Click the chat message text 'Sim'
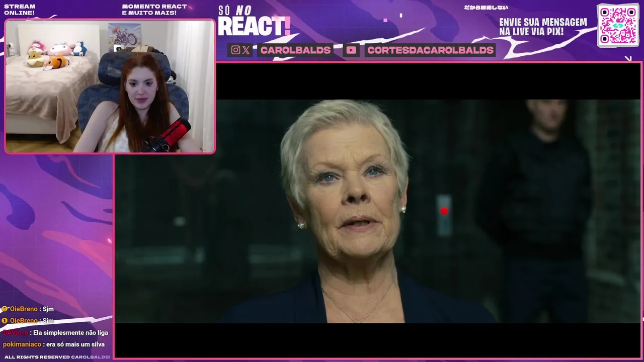Viewport: 644px width, 362px height. (x=48, y=320)
